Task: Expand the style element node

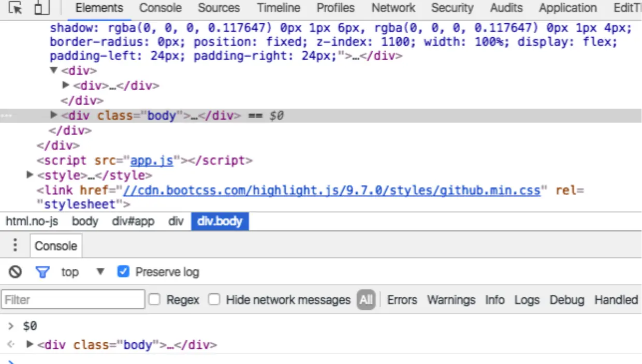Action: tap(30, 175)
